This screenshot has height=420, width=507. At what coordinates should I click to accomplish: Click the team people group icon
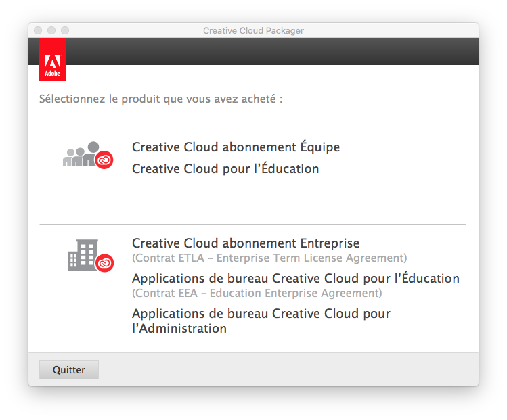click(x=81, y=155)
